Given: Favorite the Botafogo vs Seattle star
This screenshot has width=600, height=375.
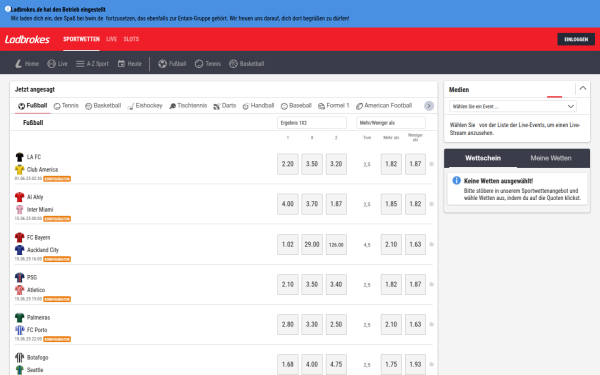Looking at the screenshot, I should [x=431, y=364].
